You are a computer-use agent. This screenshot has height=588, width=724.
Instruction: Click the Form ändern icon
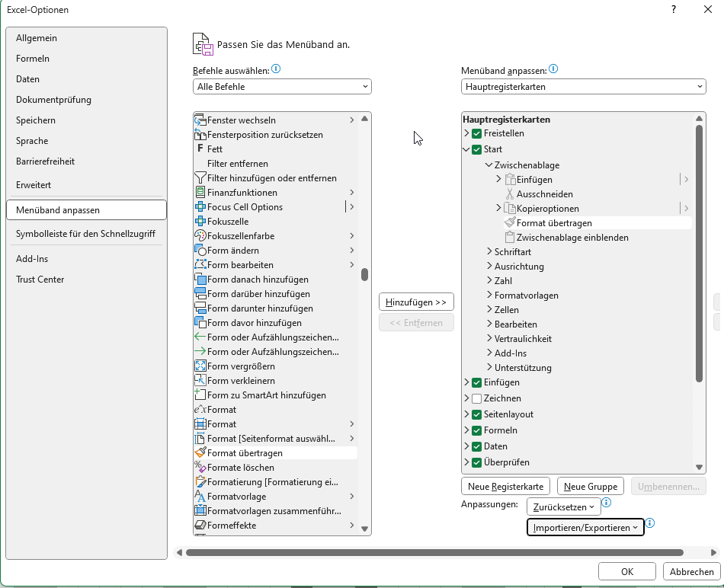(x=200, y=250)
